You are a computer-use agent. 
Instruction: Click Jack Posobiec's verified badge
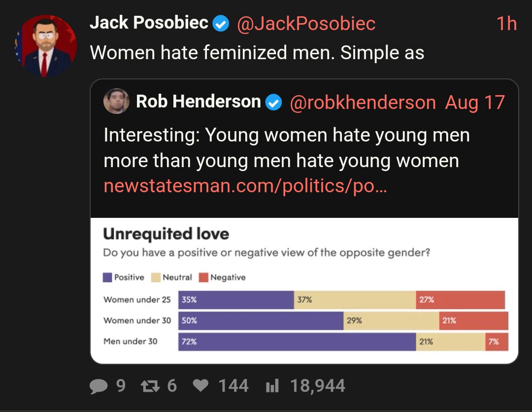tap(221, 24)
